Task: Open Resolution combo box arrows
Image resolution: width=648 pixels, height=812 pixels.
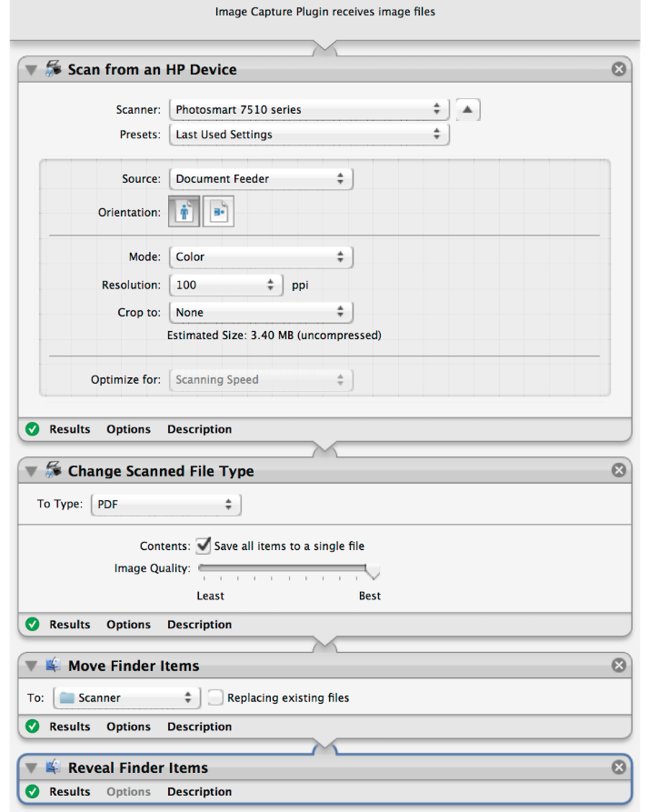Action: click(x=270, y=285)
